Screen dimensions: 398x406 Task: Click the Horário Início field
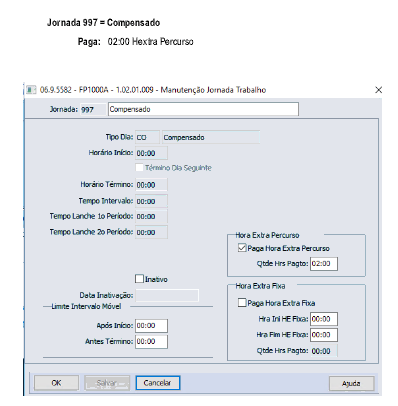pyautogui.click(x=151, y=153)
